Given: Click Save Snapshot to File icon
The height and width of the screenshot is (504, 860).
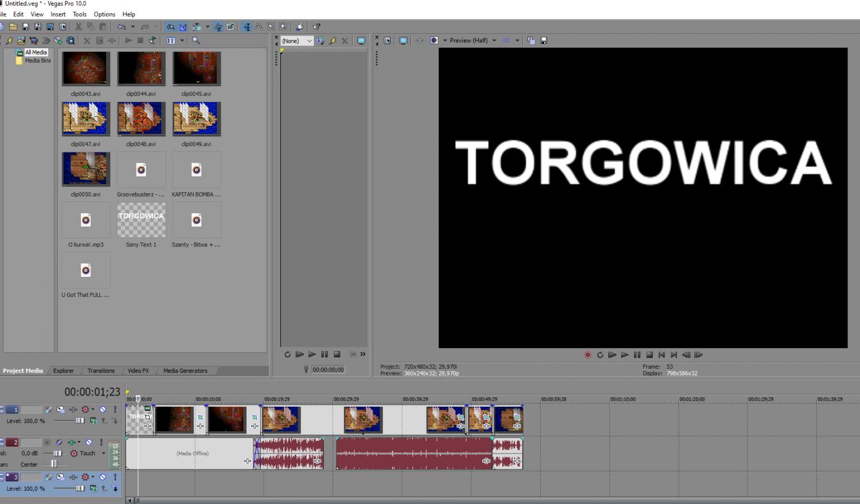Looking at the screenshot, I should [x=544, y=41].
